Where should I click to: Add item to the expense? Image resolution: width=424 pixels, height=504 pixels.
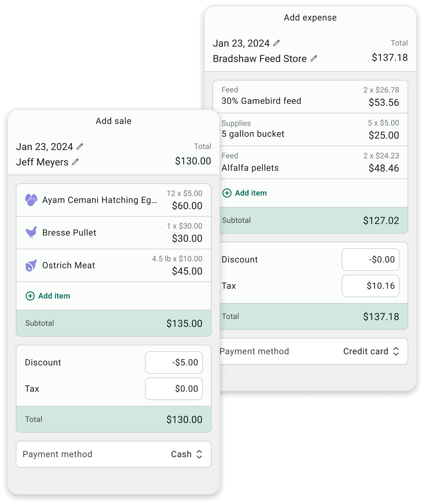coord(245,193)
